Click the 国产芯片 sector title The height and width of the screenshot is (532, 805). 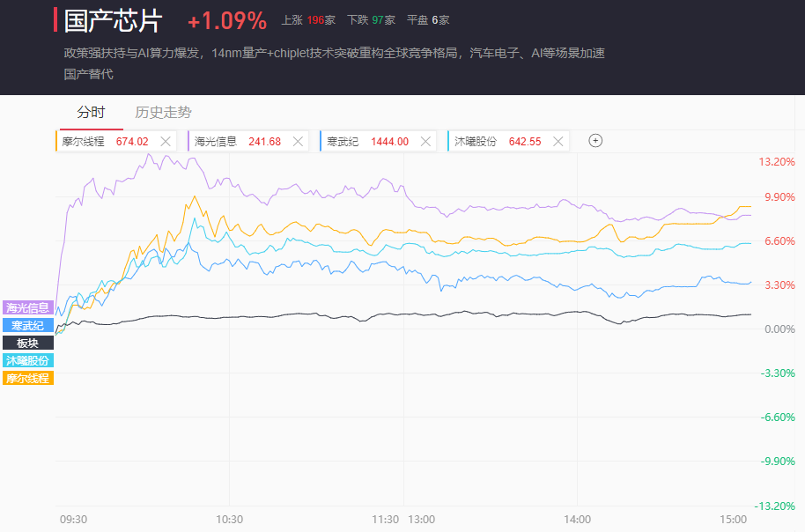114,20
